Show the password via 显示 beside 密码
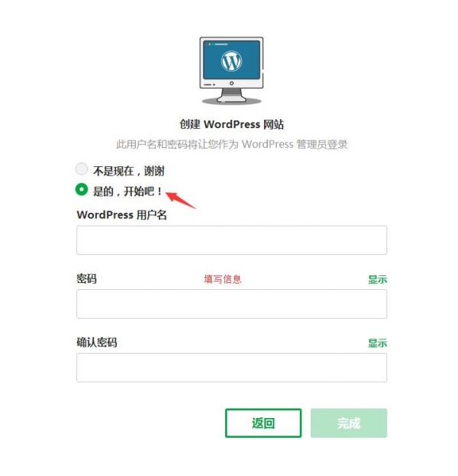The height and width of the screenshot is (476, 458). (x=378, y=279)
